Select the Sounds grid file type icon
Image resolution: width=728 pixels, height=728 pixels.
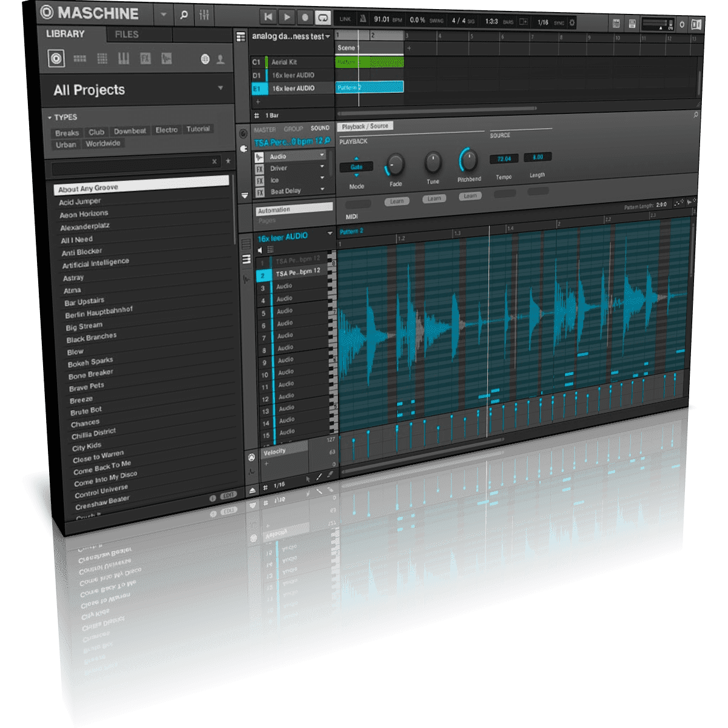tap(102, 59)
